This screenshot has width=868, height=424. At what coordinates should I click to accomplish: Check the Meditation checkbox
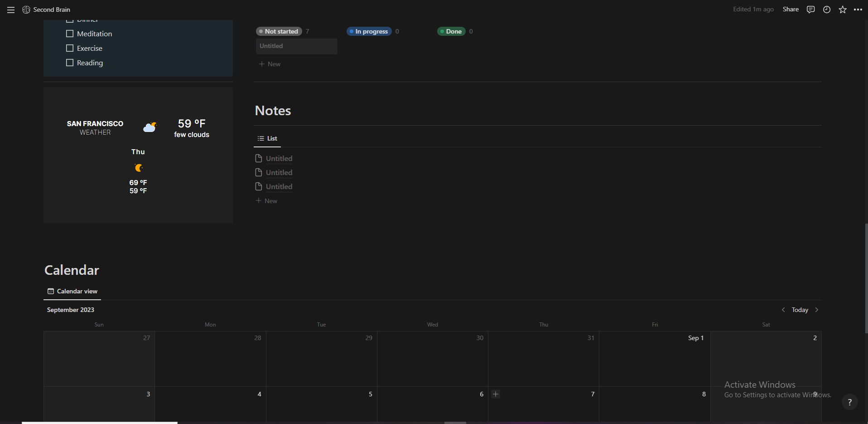pos(70,34)
